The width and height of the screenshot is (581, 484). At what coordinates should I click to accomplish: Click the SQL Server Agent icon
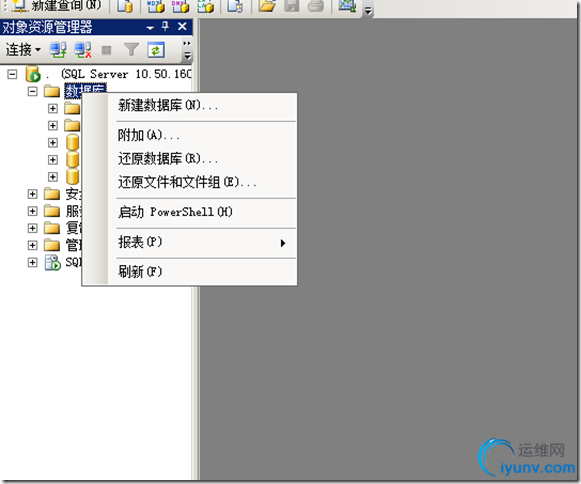pyautogui.click(x=52, y=262)
